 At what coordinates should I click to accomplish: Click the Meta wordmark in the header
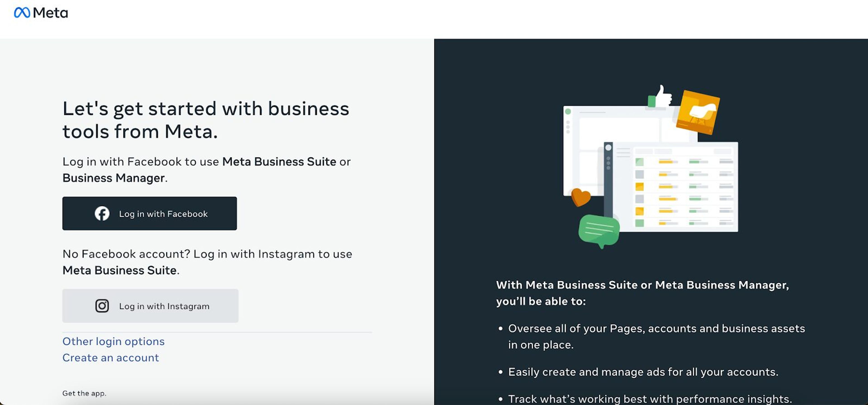click(x=51, y=12)
